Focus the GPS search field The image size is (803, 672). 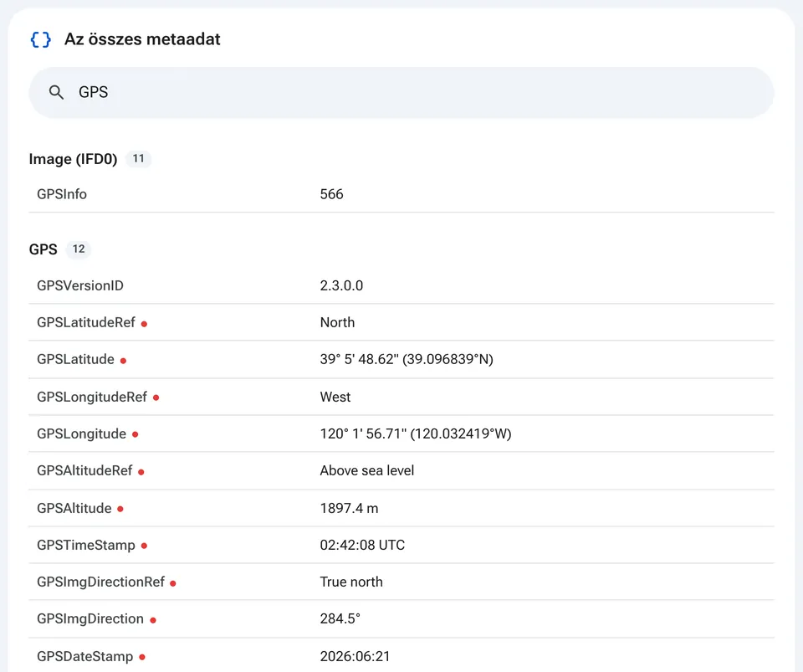[x=401, y=92]
